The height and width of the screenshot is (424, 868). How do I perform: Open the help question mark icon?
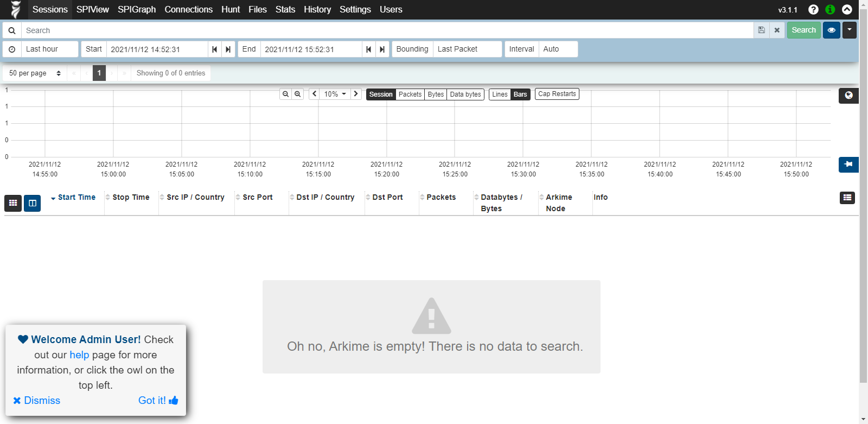click(813, 9)
